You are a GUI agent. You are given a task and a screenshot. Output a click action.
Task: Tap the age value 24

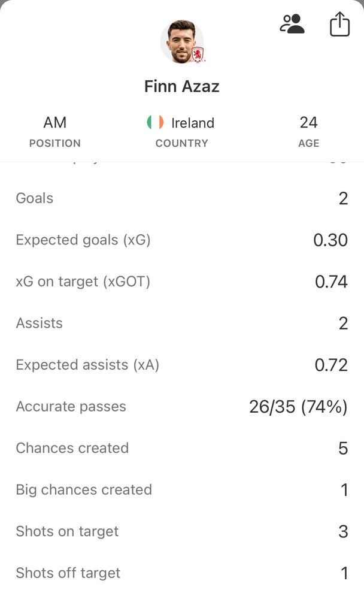click(x=308, y=123)
